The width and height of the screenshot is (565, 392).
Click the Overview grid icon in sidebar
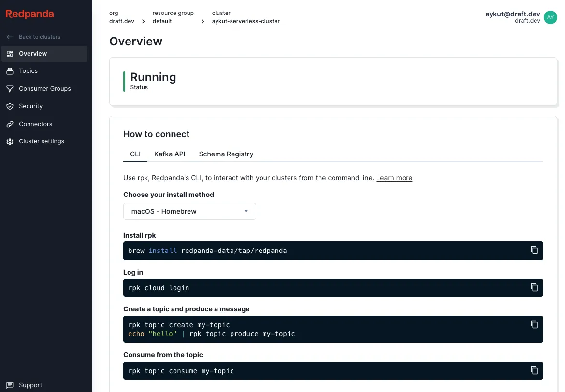coord(10,54)
